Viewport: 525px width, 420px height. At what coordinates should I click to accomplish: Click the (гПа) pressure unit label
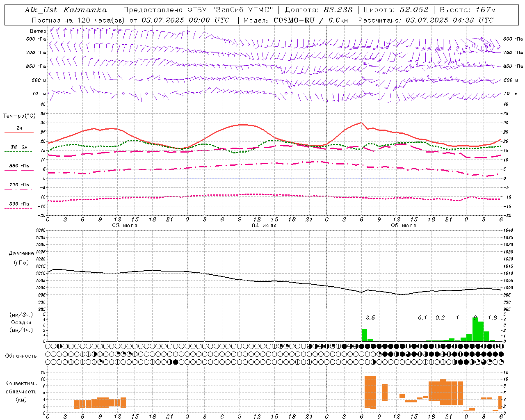tap(21, 263)
